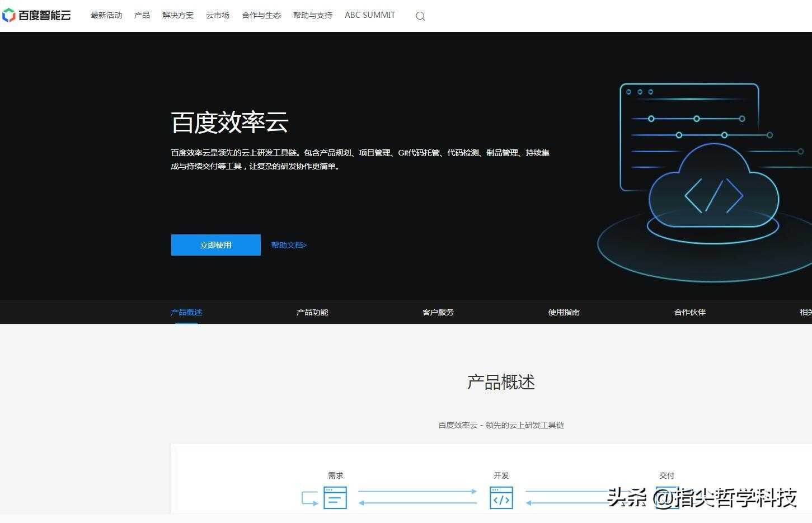Click the 需求 label in diagram

(x=336, y=475)
